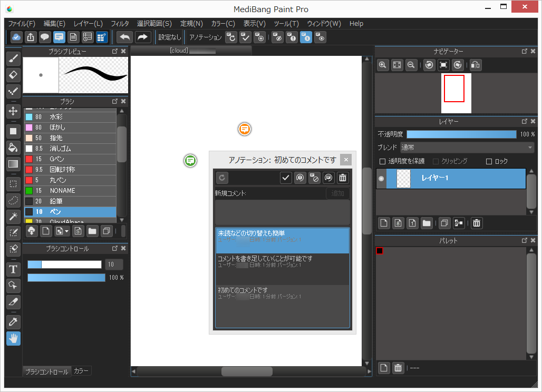Undock the Layer panel
Viewport: 542px width, 392px height.
click(x=525, y=121)
